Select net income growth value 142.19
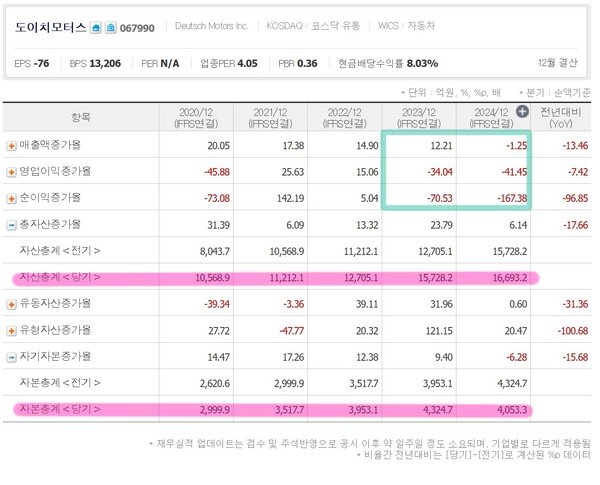The image size is (600, 485). coord(290,199)
